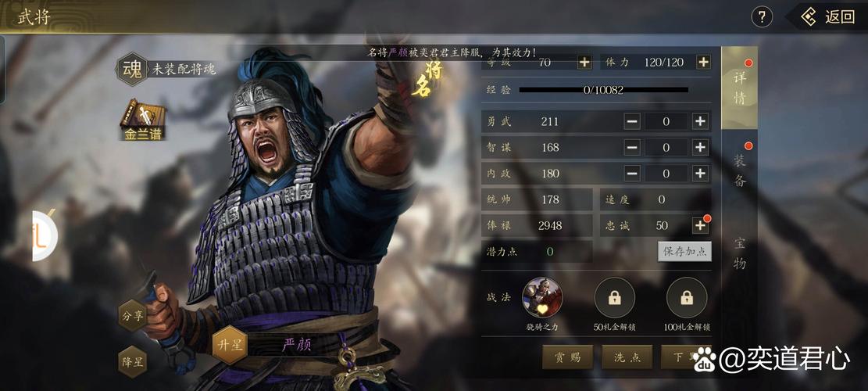Tap the 升星 star upgrade icon
The width and height of the screenshot is (868, 391).
click(230, 345)
